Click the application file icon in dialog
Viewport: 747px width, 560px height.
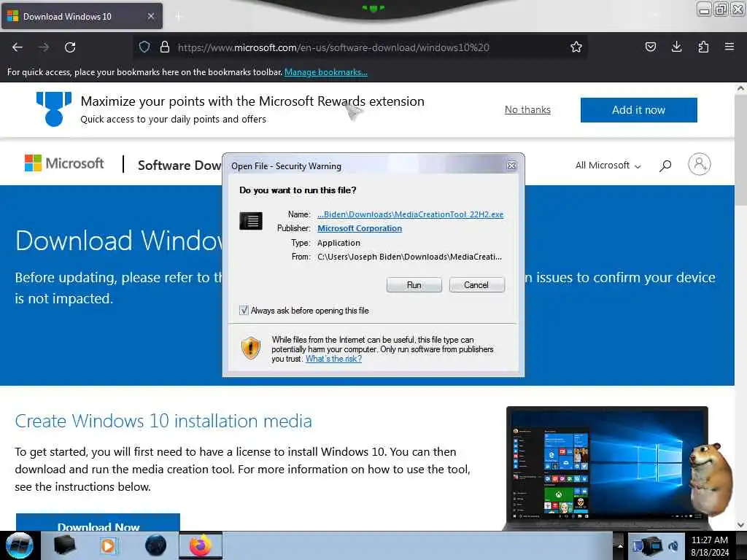251,221
